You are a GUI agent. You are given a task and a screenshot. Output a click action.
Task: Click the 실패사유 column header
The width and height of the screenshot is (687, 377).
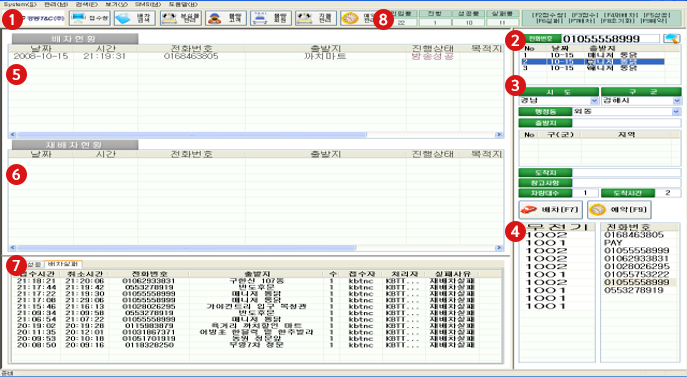(453, 274)
